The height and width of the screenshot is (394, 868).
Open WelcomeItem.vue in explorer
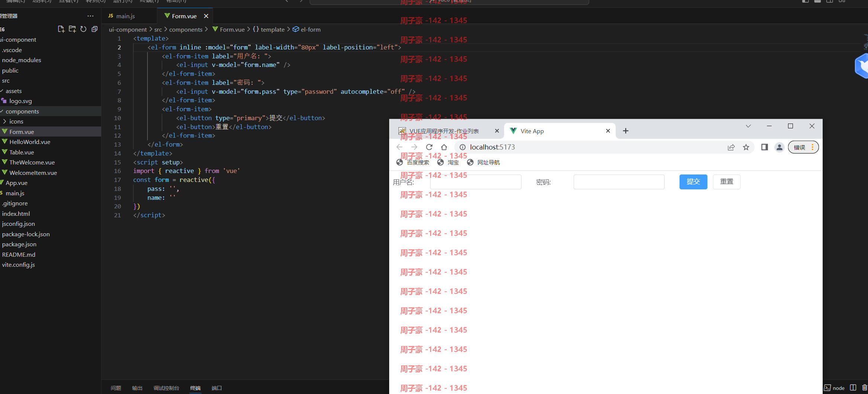click(33, 173)
